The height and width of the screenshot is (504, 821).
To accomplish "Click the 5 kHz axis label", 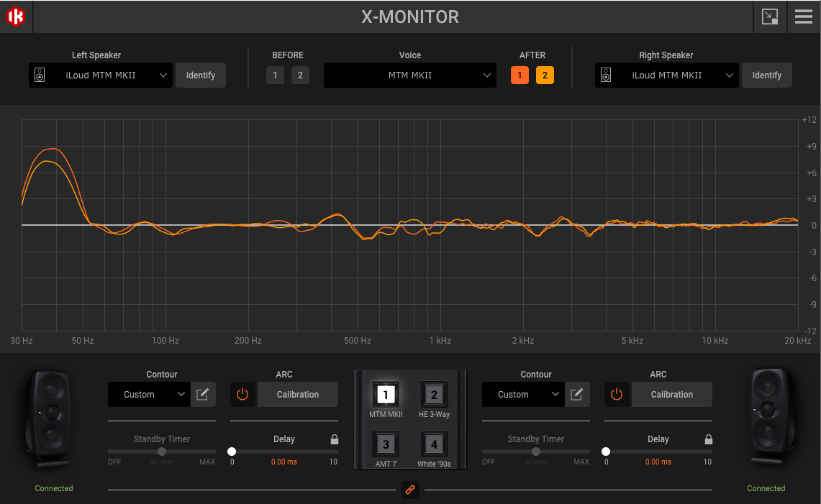I will point(632,340).
